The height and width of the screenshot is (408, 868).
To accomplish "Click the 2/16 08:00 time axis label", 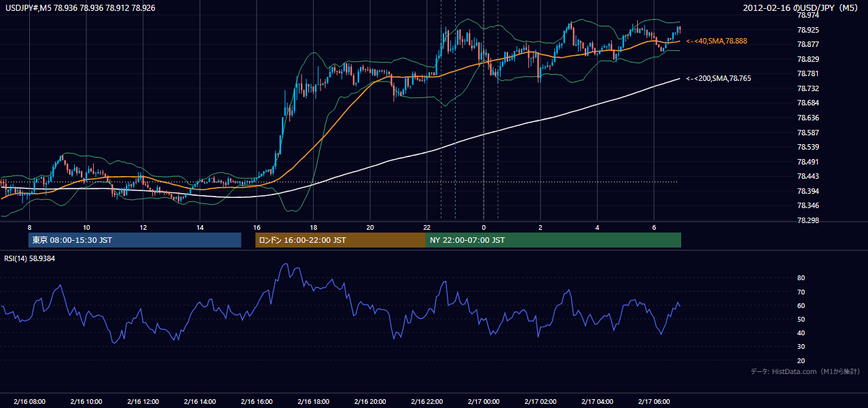I will pos(30,401).
